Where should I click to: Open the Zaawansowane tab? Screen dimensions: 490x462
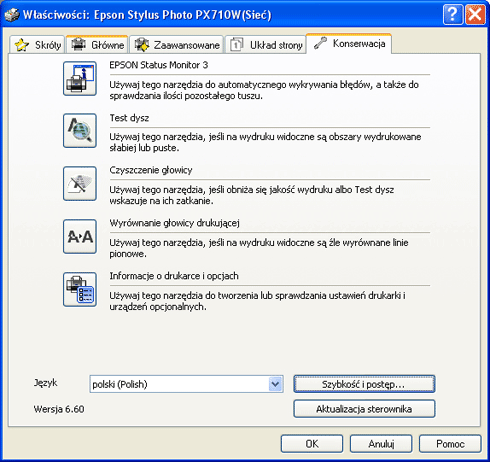pyautogui.click(x=176, y=45)
